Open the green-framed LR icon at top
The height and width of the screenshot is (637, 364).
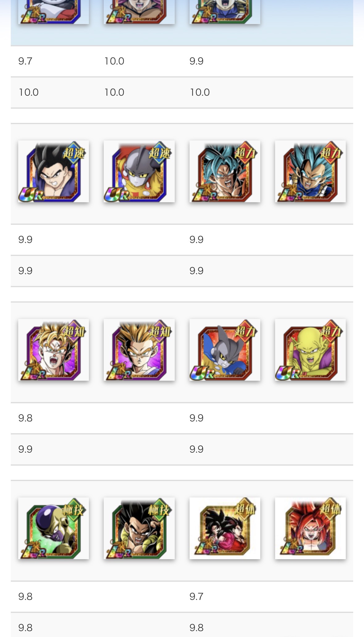pyautogui.click(x=225, y=12)
